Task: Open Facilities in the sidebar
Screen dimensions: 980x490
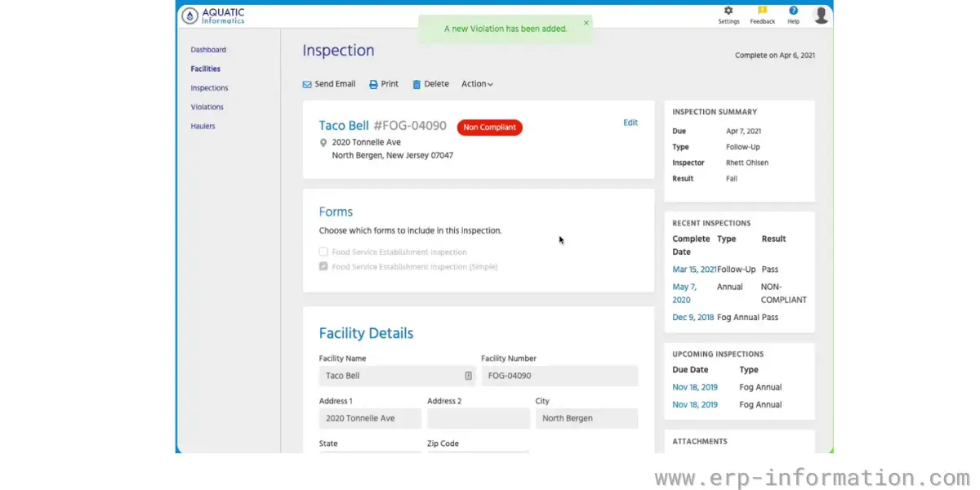Action: pos(206,69)
